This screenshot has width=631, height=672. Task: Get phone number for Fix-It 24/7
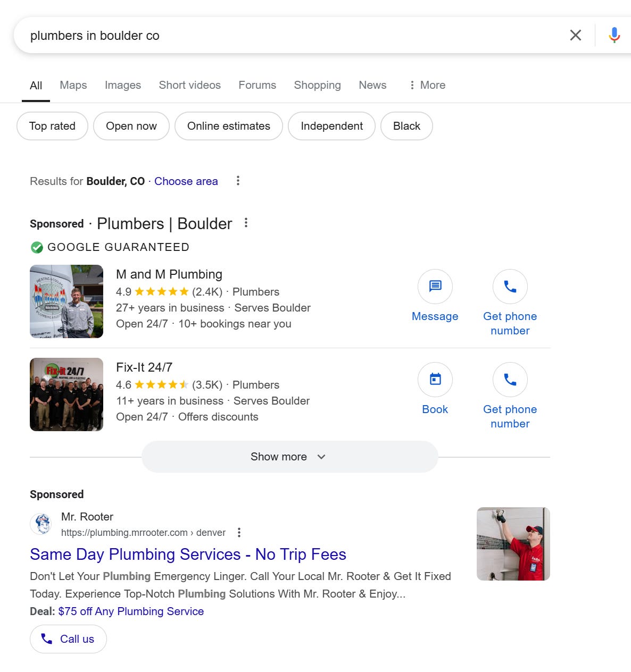pyautogui.click(x=510, y=396)
